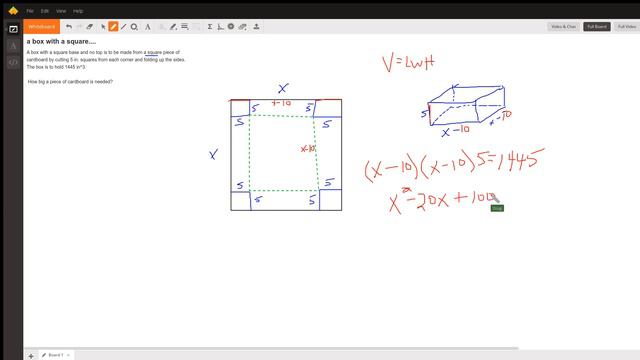Open the pen color picker icon
Viewport: 640px width, 360px height.
click(173, 27)
